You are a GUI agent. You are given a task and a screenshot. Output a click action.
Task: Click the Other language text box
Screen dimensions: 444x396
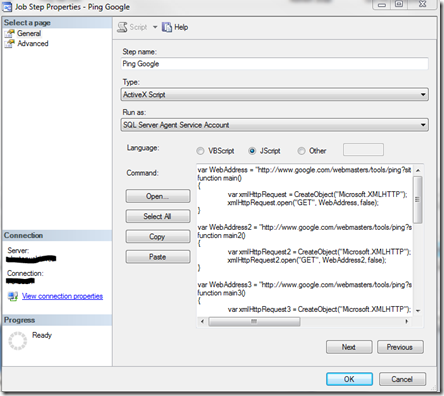(363, 150)
